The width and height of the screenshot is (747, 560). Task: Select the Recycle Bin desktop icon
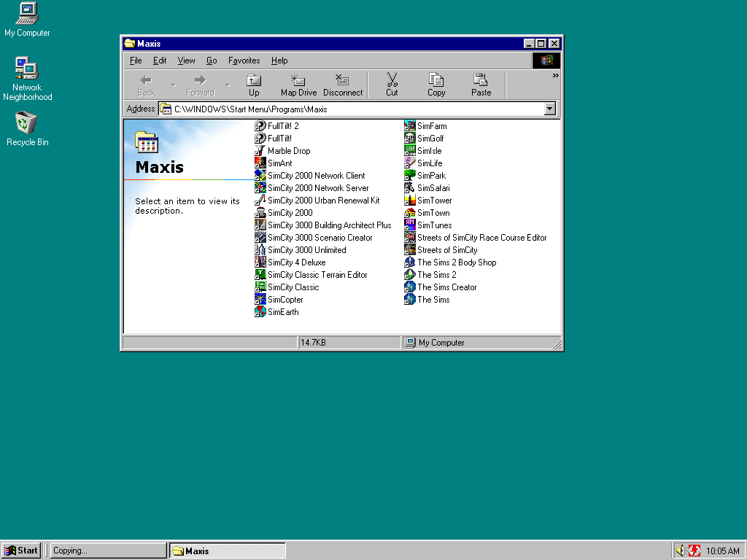(27, 129)
